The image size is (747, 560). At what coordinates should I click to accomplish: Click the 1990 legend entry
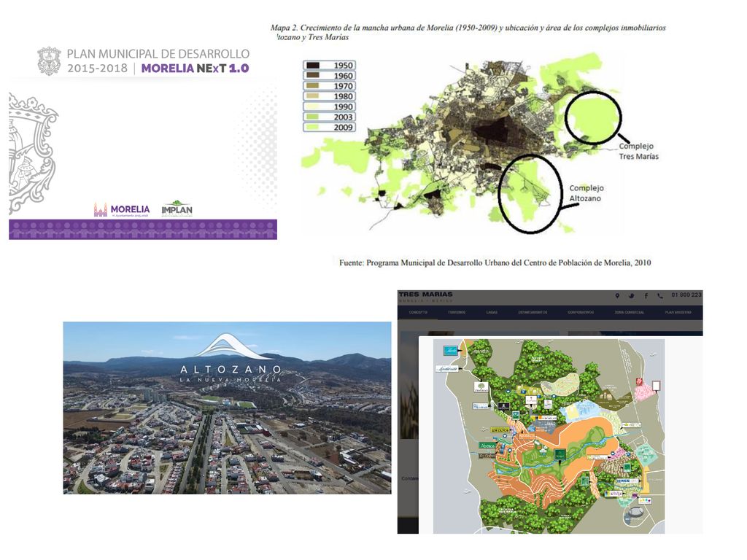coord(329,106)
